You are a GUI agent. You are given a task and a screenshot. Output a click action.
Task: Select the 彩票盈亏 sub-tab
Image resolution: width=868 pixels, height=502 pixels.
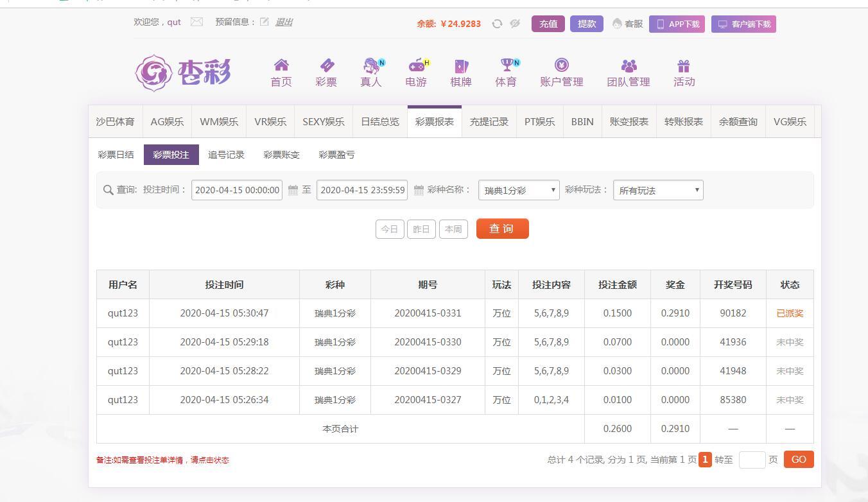pos(336,155)
